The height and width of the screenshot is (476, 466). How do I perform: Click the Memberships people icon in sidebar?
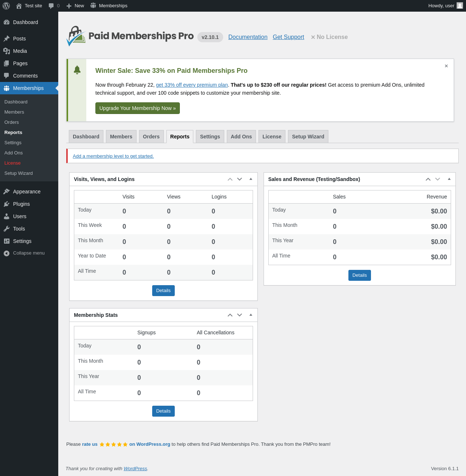point(7,88)
